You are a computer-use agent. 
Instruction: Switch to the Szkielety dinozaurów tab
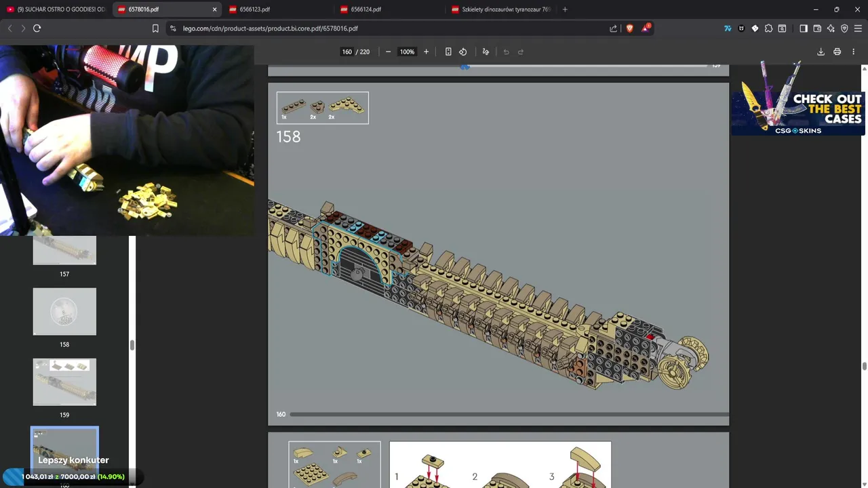click(502, 9)
